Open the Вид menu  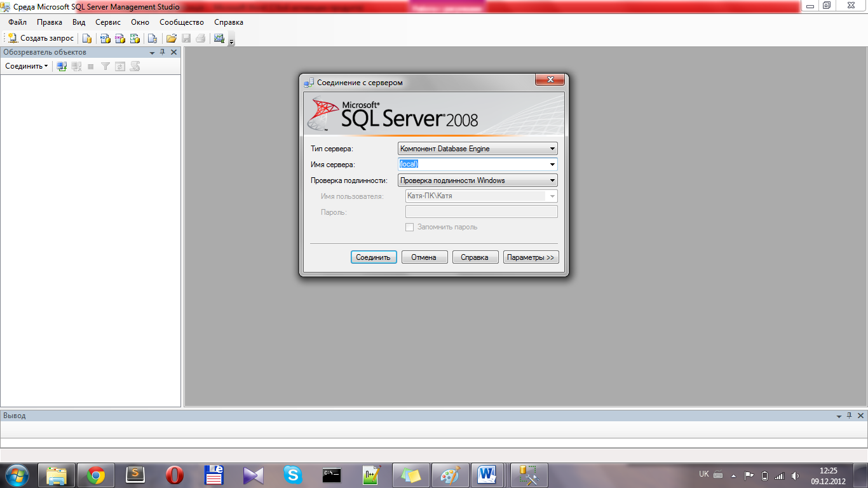79,22
